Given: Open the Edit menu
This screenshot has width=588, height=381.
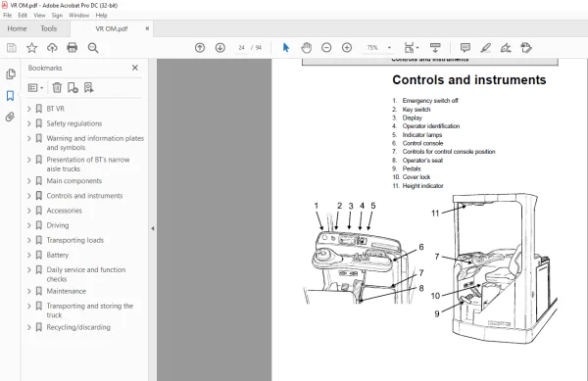Looking at the screenshot, I should (23, 16).
